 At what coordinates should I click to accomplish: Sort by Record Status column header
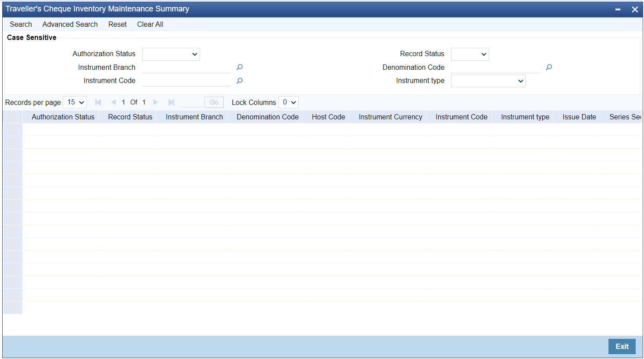[x=130, y=117]
